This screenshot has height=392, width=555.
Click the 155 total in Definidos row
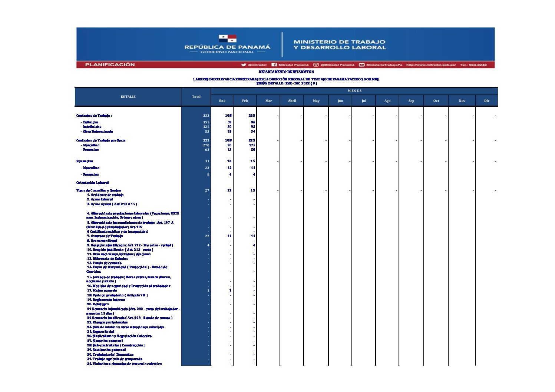(206, 122)
